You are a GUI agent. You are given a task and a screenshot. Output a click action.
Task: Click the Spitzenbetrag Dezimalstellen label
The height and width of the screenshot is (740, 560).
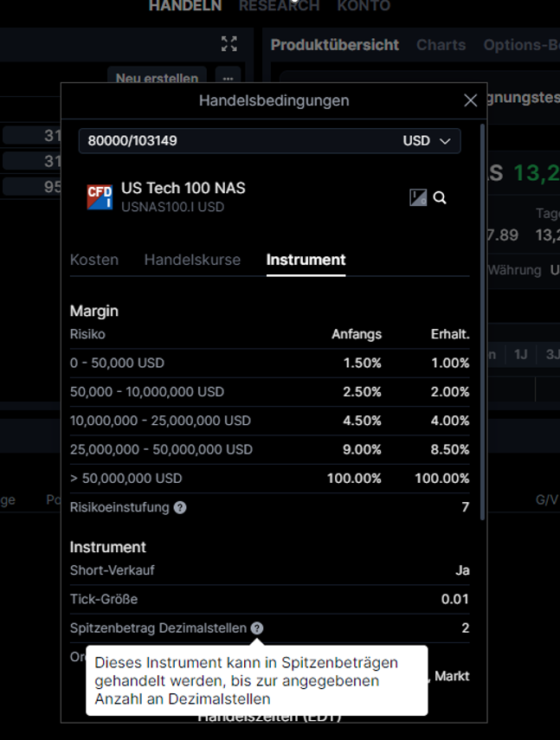(x=158, y=628)
